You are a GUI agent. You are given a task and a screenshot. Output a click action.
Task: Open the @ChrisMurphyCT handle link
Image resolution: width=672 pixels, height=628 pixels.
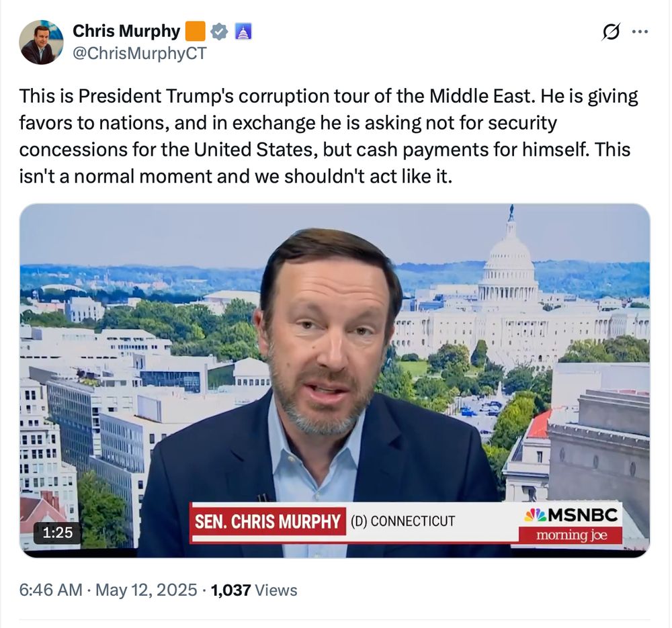[x=140, y=54]
